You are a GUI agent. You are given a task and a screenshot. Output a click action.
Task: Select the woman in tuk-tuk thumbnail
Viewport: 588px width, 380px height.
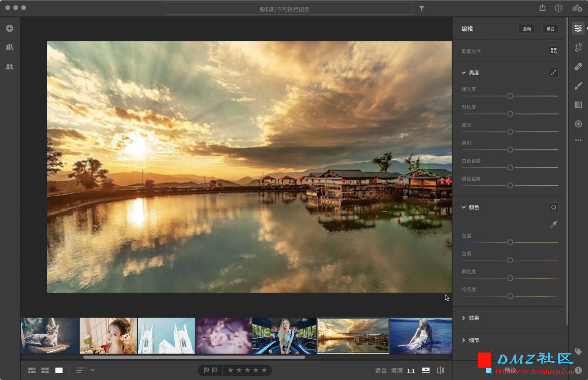pos(284,336)
